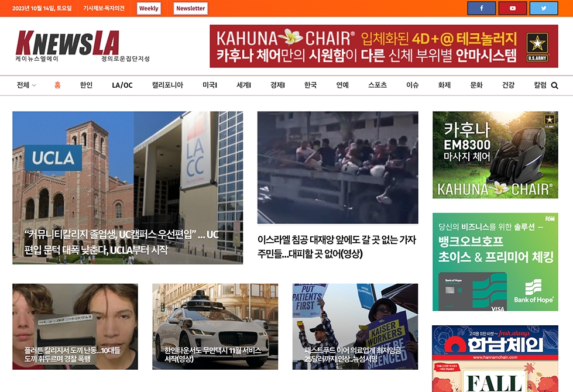Open the UC캠퍼스 우선편입 headline
Screen dimensions: 573x392
click(x=121, y=242)
